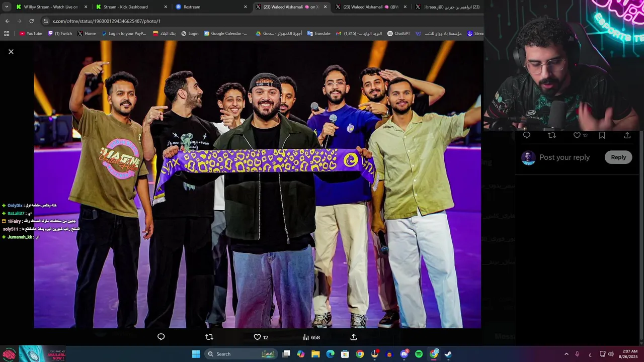644x362 pixels.
Task: Like the post with the right panel heart icon
Action: click(577, 135)
